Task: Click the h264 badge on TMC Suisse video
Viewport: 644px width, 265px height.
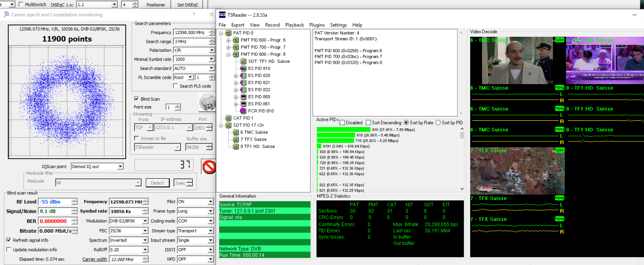Action: click(560, 40)
